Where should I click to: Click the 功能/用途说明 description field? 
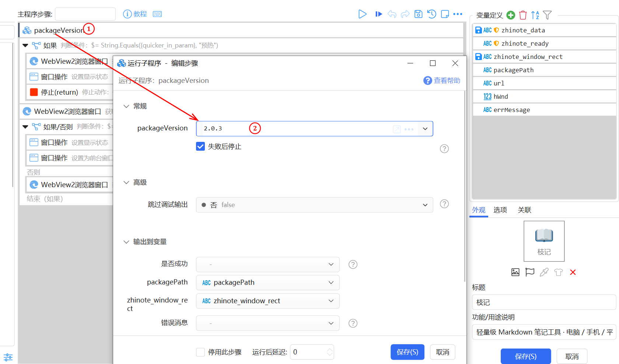pos(544,332)
